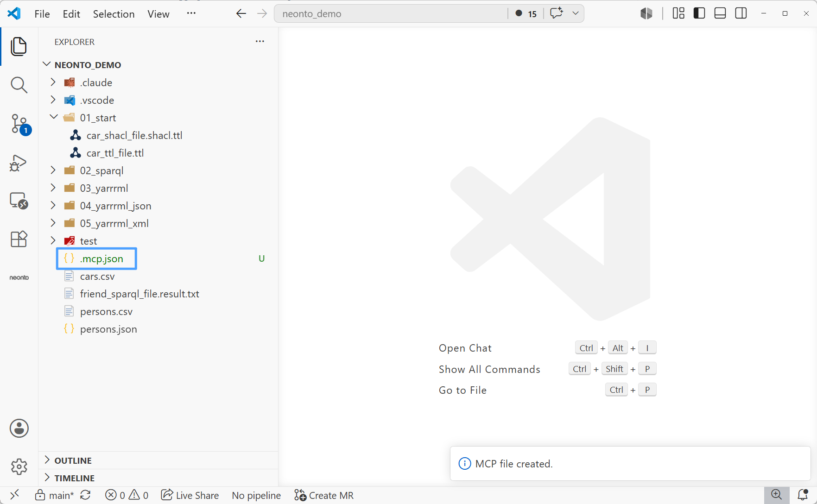Click main* branch in status bar
The width and height of the screenshot is (817, 504).
coord(55,495)
